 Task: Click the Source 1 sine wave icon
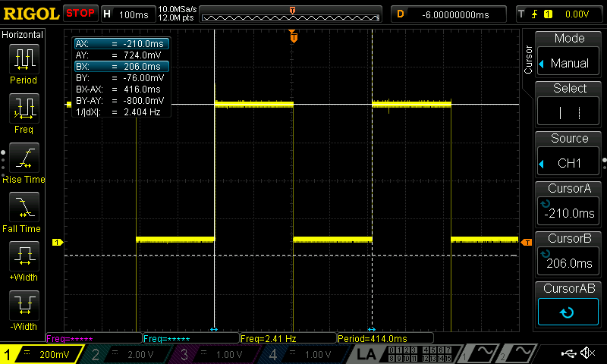tap(484, 353)
